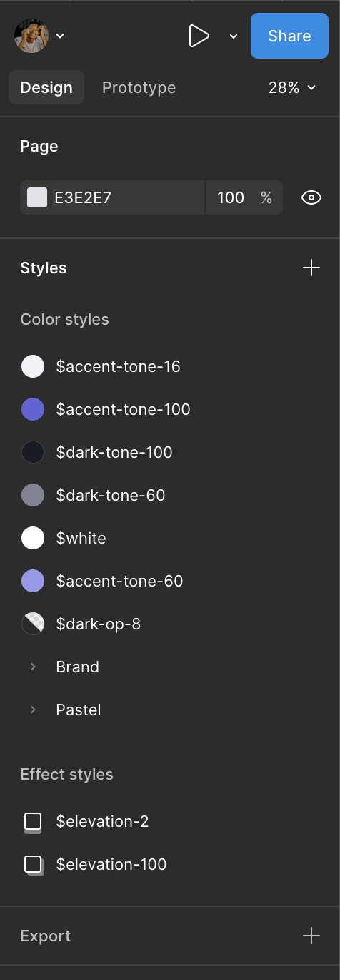The width and height of the screenshot is (340, 980).
Task: Switch to the Prototype tab
Action: [x=139, y=87]
